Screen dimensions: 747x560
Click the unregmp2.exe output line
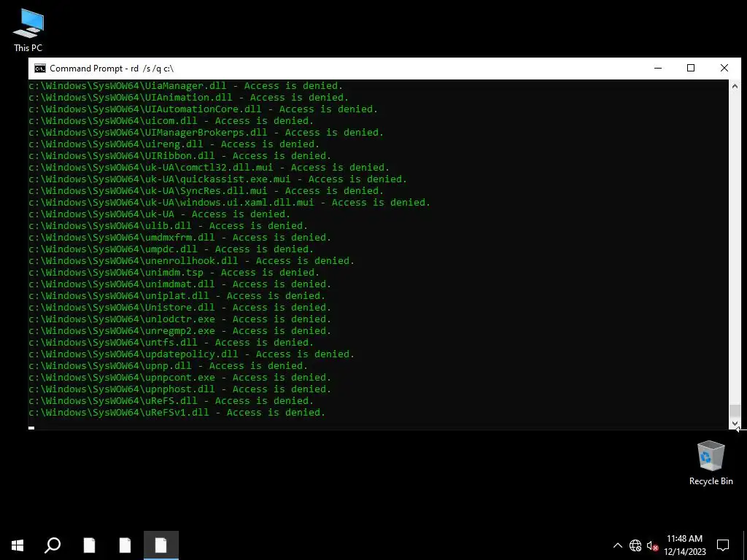pos(180,331)
